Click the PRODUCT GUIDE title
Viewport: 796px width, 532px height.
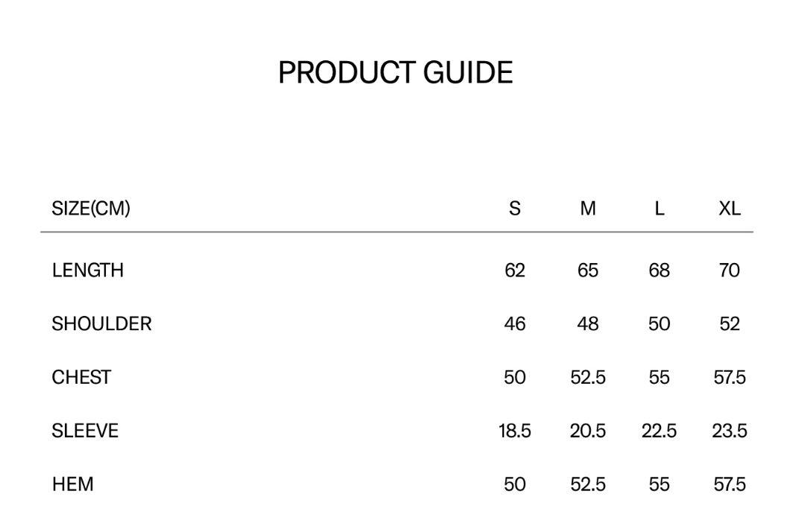coord(396,72)
